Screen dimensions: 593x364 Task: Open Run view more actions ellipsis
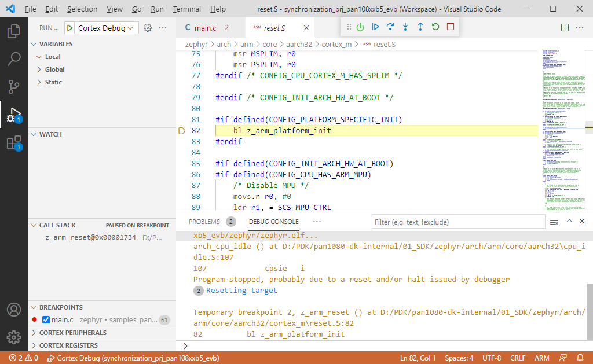[163, 28]
